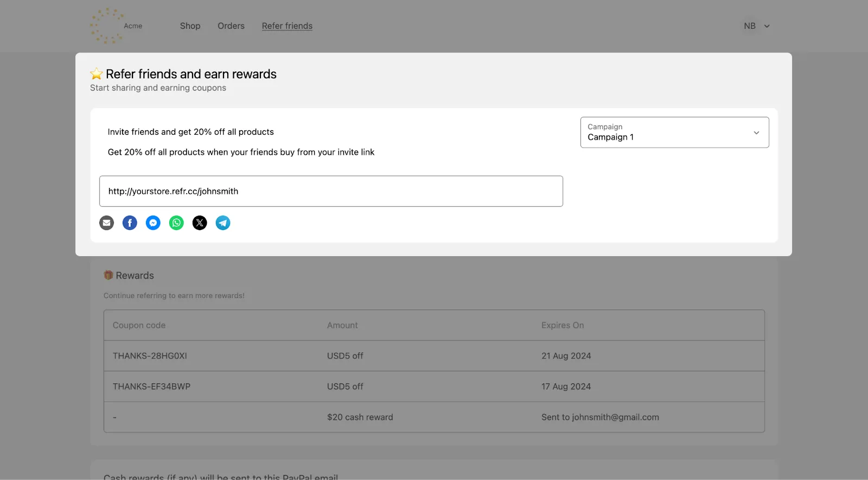The image size is (868, 480).
Task: Open the Refer friends page
Action: [x=287, y=26]
